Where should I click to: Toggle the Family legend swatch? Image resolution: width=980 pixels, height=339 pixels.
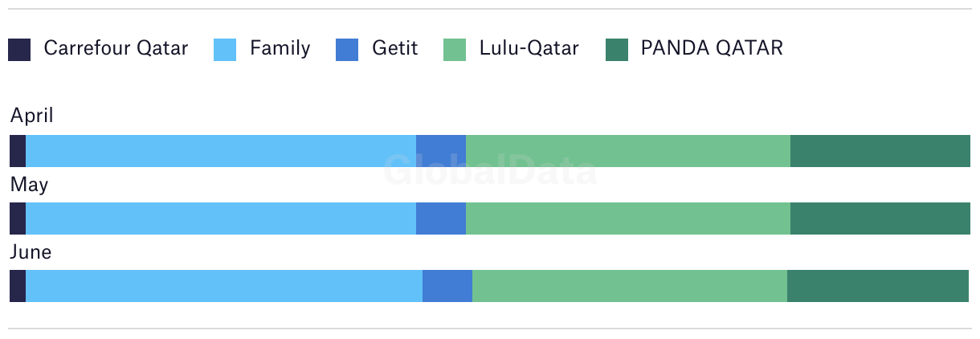pyautogui.click(x=225, y=50)
